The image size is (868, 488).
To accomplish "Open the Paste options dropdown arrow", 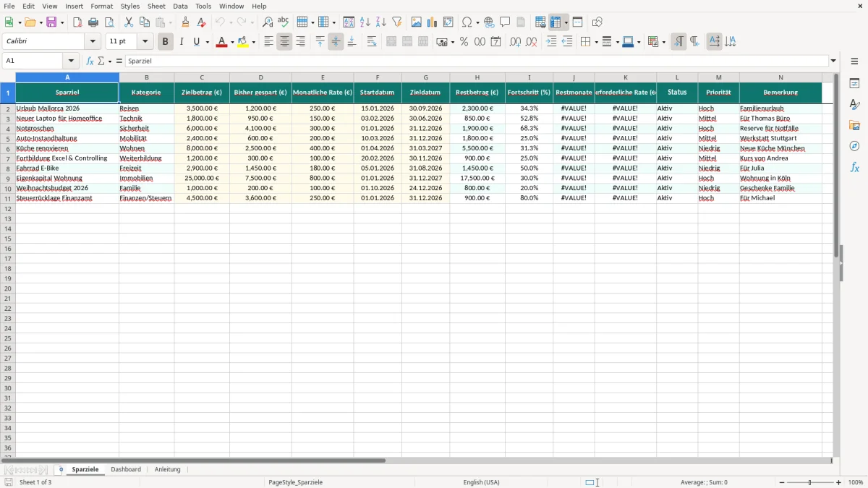I will (x=171, y=22).
